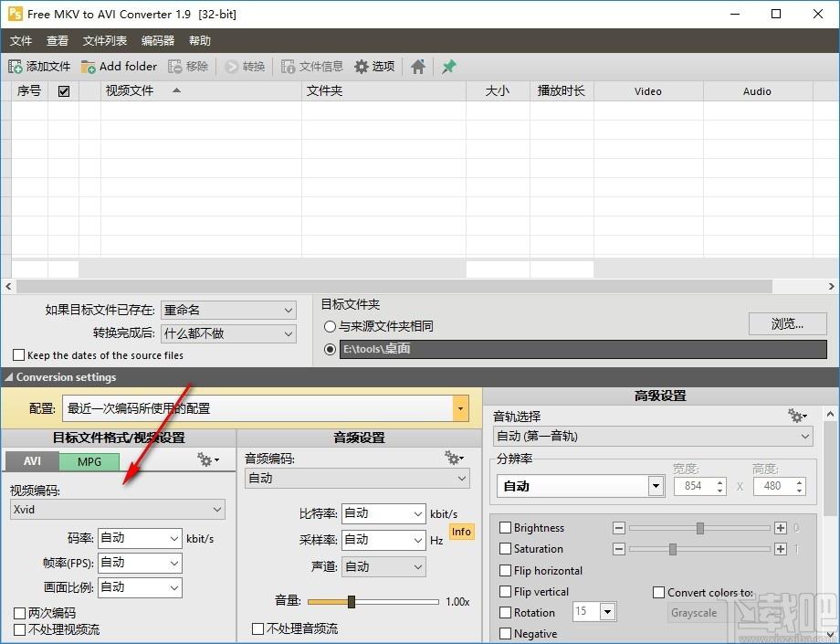Click the plus icon for Brightness

pos(781,528)
